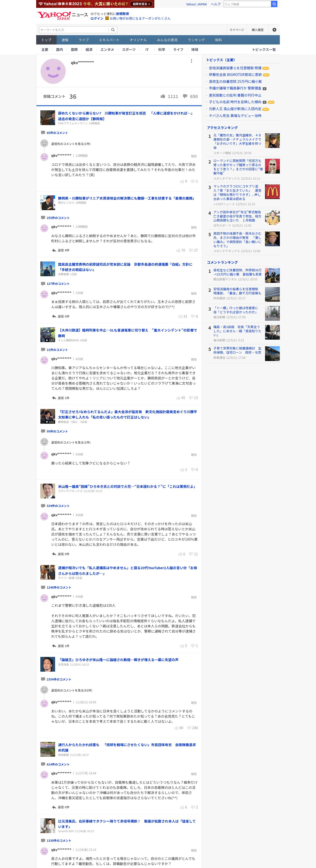Click the Yahoo! JAPAN news logo
The width and height of the screenshot is (316, 868).
(x=63, y=15)
